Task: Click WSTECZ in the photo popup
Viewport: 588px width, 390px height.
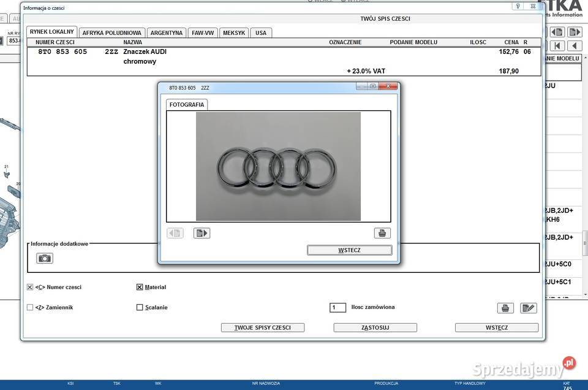Action: point(350,250)
